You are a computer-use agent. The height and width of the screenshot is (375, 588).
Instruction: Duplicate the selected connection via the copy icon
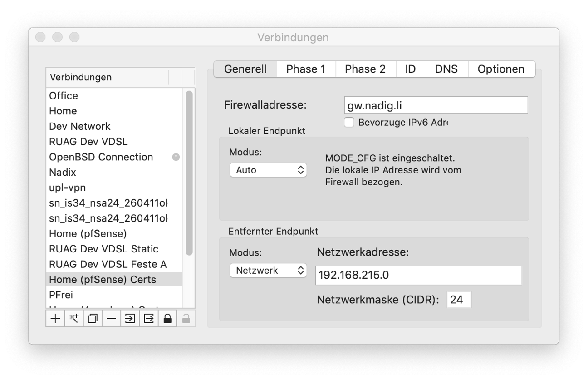tap(93, 319)
